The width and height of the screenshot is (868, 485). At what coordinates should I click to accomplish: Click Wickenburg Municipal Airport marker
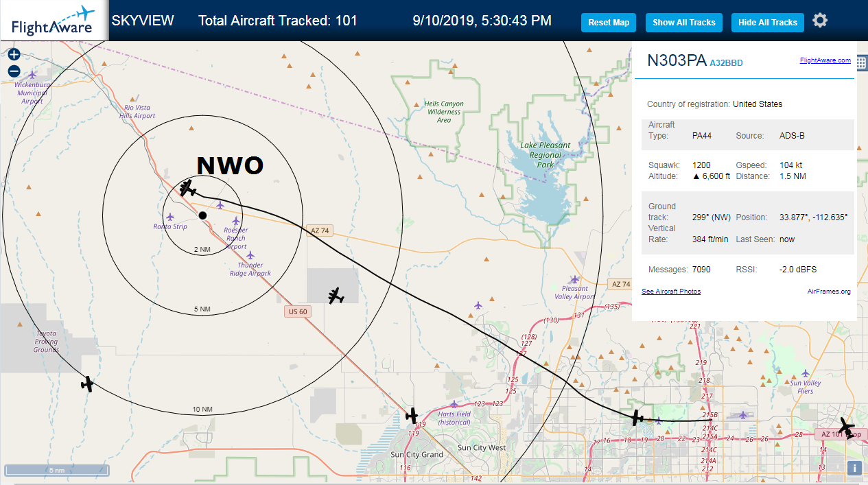pos(32,74)
